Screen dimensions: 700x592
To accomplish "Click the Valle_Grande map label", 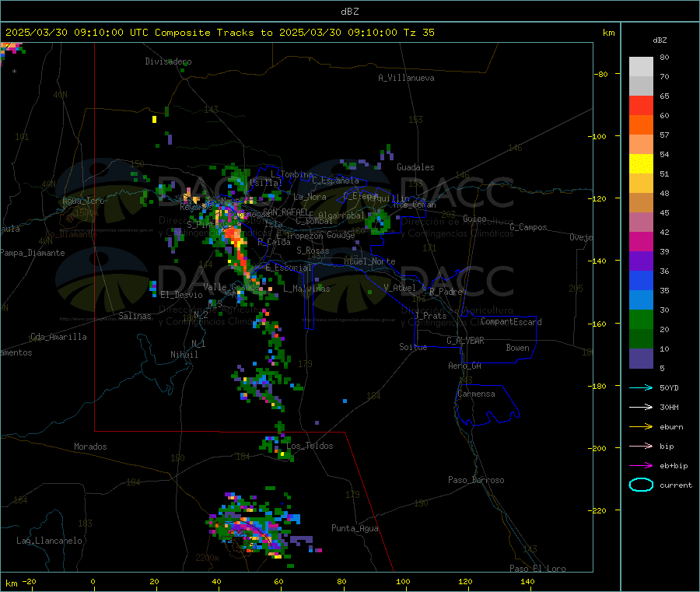I will pyautogui.click(x=232, y=287).
